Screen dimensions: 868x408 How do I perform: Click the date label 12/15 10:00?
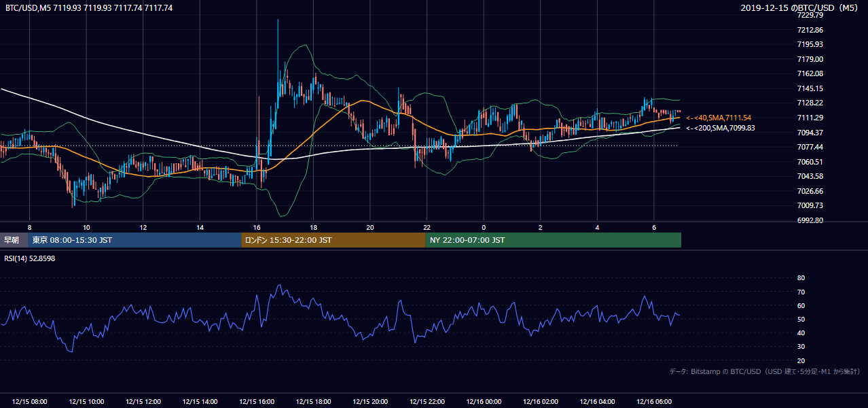[86, 402]
